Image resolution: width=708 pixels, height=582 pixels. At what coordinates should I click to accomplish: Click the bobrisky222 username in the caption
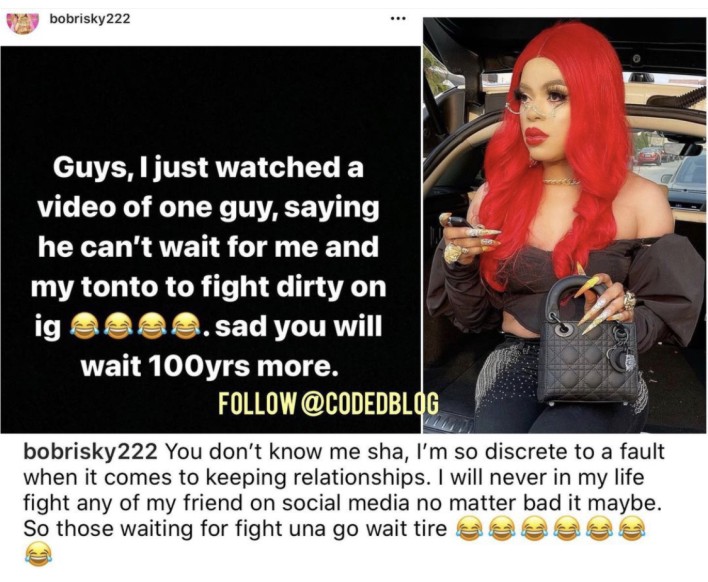coord(90,452)
